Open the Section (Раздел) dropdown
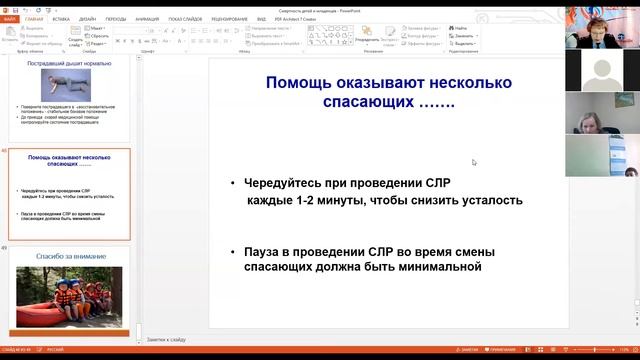 coord(96,44)
